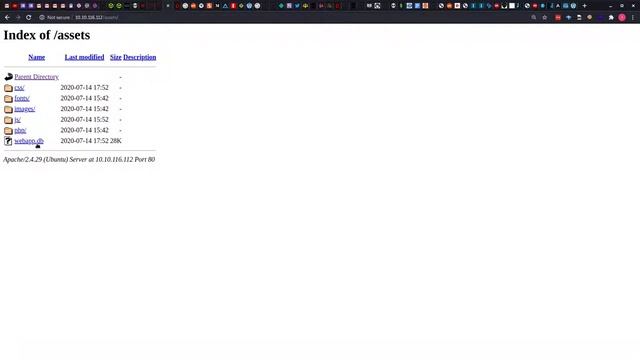The height and width of the screenshot is (360, 640).
Task: Sort listing by Size column
Action: click(x=116, y=58)
